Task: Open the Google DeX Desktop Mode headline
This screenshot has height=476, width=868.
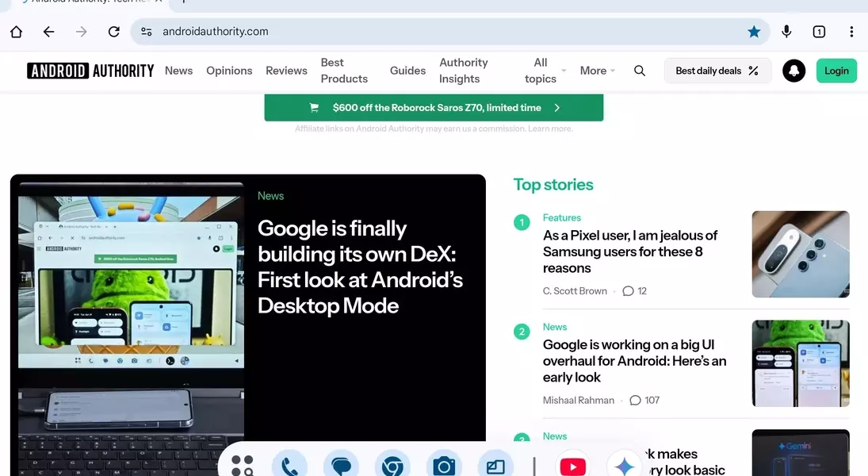Action: pyautogui.click(x=360, y=267)
